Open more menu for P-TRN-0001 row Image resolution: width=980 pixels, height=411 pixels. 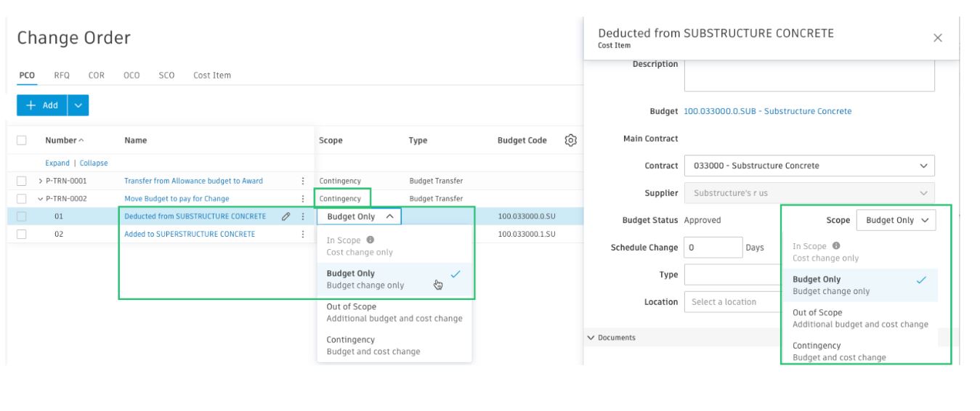point(302,181)
